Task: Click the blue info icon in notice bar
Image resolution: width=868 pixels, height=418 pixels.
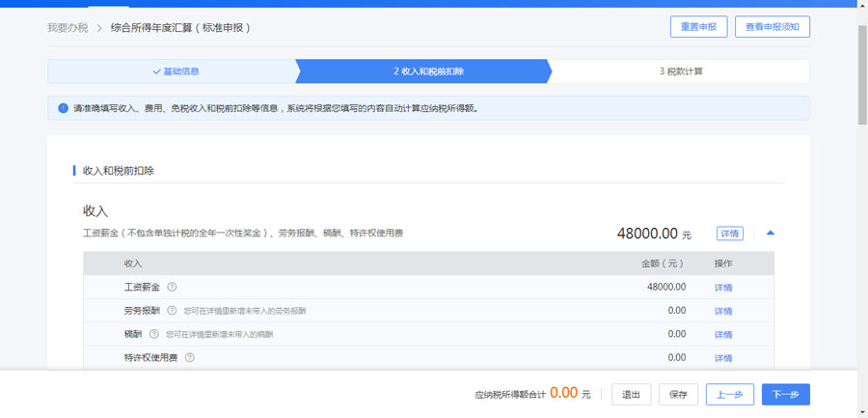Action: (63, 109)
